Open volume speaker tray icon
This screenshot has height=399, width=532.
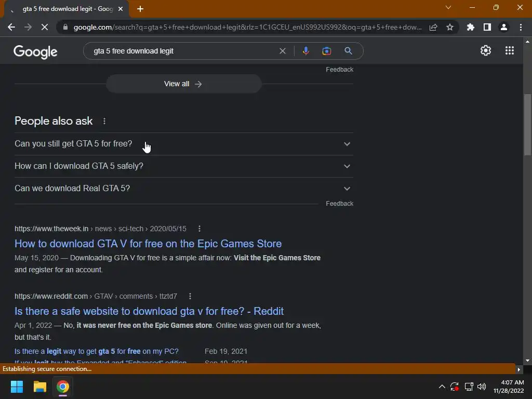click(482, 387)
